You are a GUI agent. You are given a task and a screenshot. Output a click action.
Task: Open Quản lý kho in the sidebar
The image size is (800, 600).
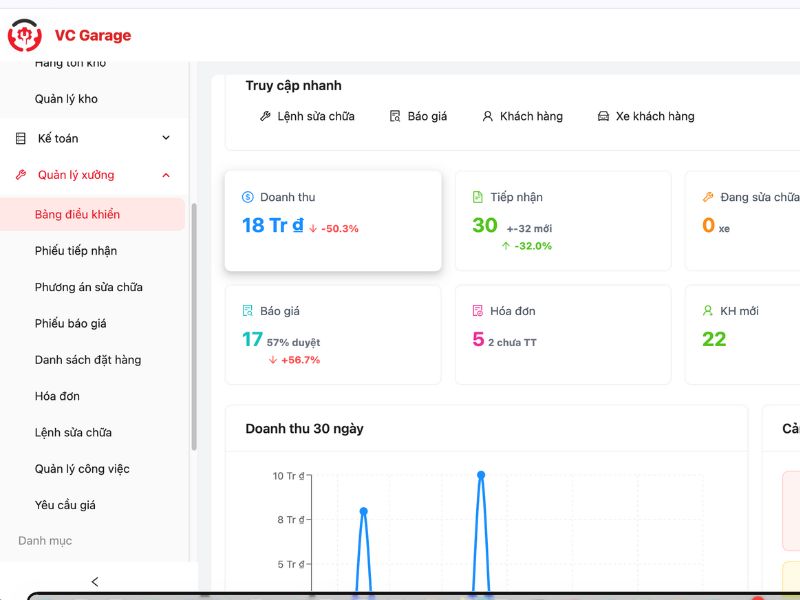(x=66, y=99)
